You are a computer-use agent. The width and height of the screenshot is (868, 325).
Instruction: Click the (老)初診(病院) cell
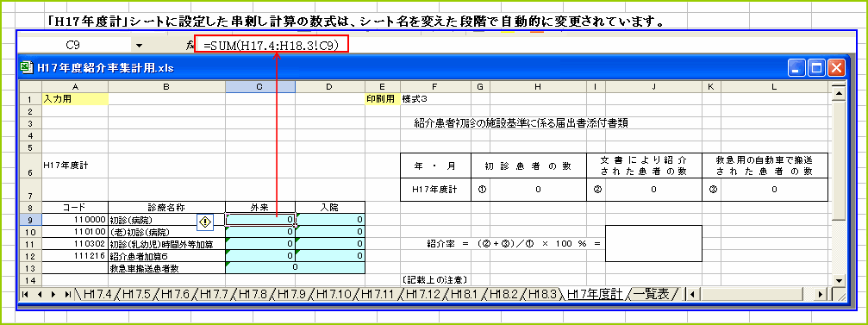pos(166,231)
